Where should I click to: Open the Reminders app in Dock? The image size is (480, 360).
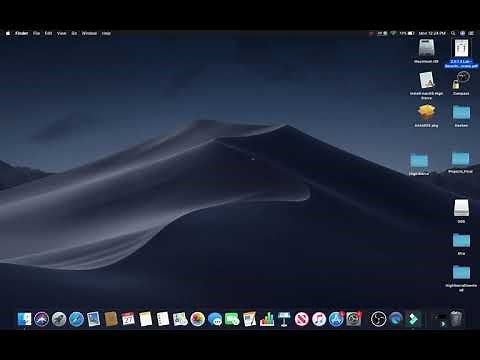pyautogui.click(x=163, y=319)
